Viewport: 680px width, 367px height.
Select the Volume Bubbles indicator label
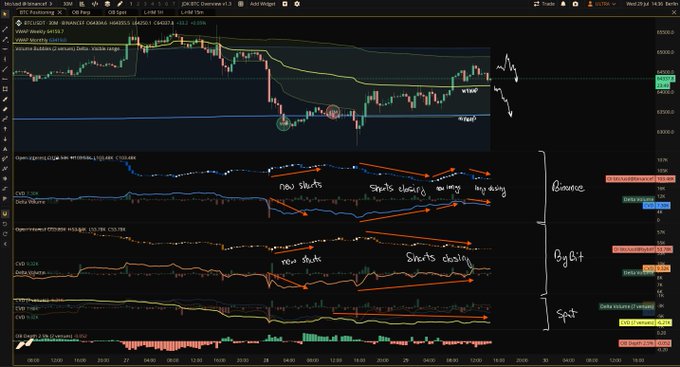(68, 49)
